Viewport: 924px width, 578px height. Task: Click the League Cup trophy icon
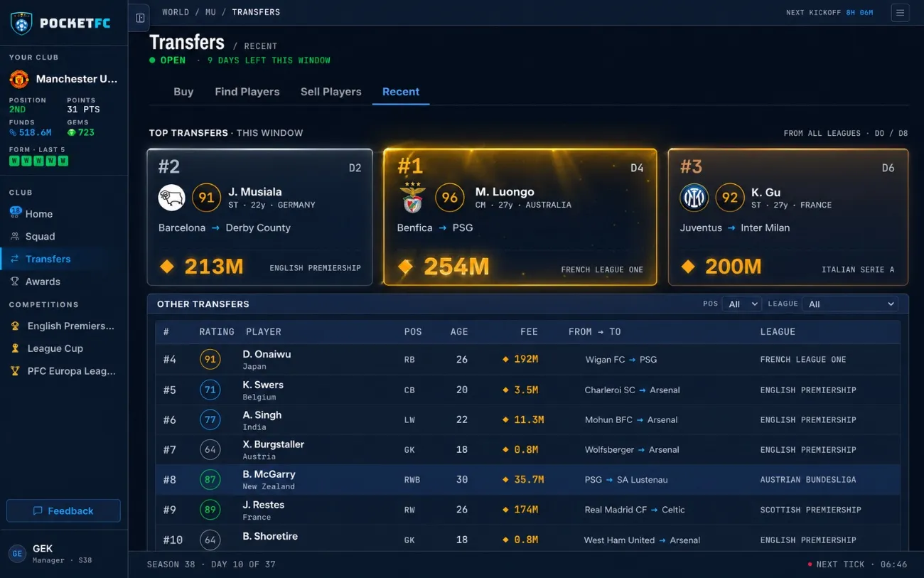[15, 348]
